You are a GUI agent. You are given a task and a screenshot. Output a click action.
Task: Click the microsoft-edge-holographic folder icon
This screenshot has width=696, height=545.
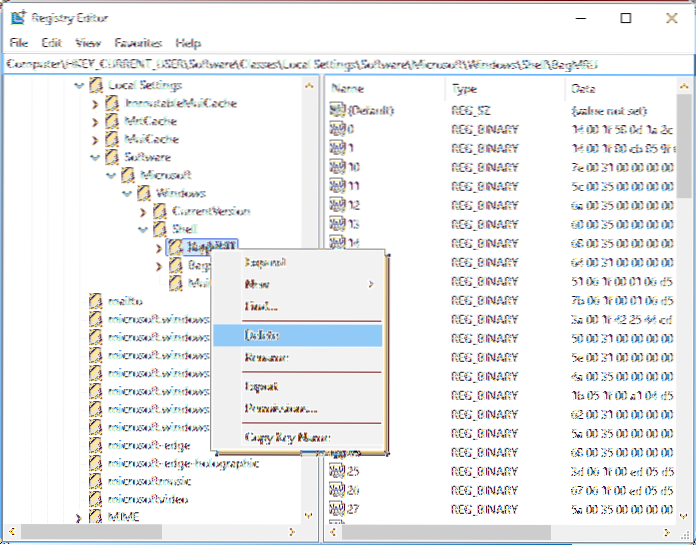click(96, 463)
